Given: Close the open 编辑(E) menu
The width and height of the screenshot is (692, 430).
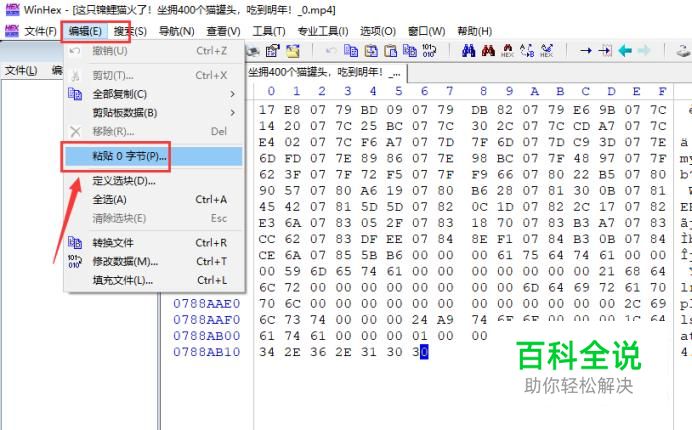Looking at the screenshot, I should pyautogui.click(x=85, y=31).
